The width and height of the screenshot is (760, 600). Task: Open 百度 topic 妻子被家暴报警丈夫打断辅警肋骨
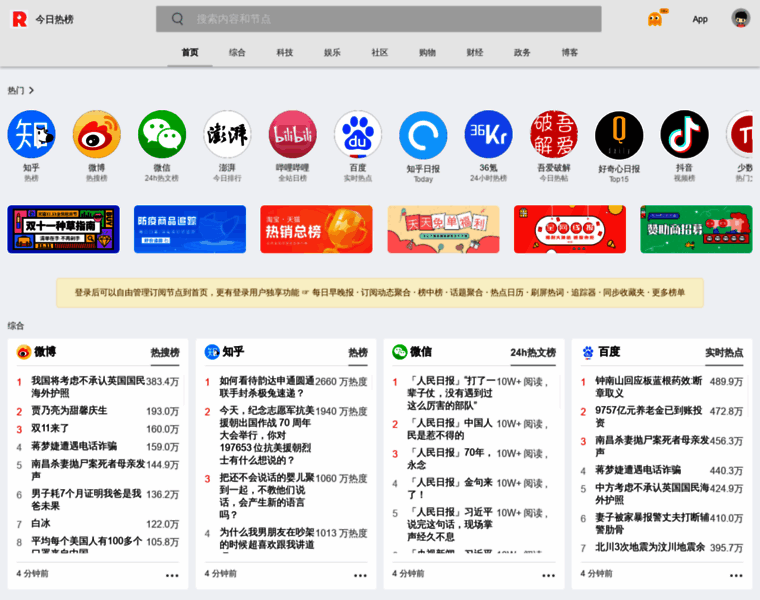652,523
